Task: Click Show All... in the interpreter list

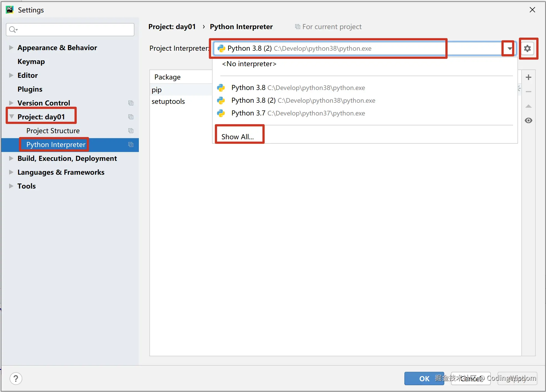Action: pyautogui.click(x=238, y=136)
